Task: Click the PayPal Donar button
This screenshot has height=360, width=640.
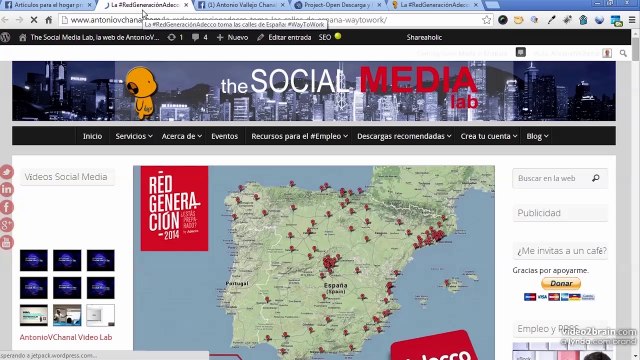Action: pos(561,283)
